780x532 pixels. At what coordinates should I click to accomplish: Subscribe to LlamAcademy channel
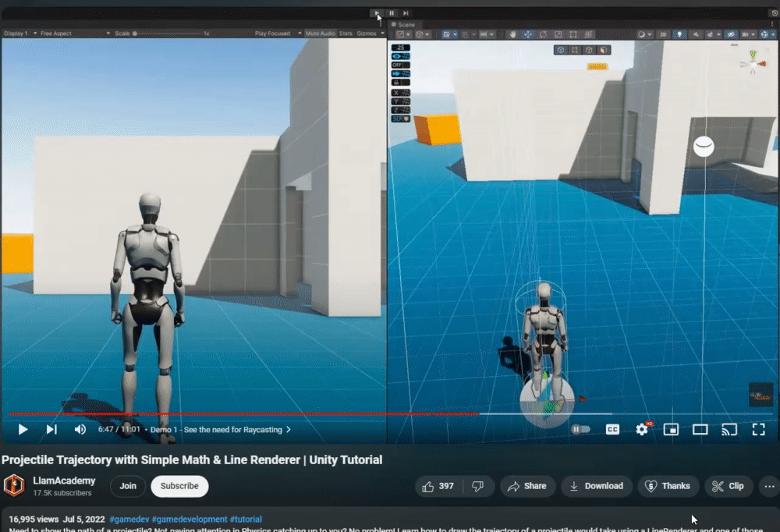click(x=179, y=486)
